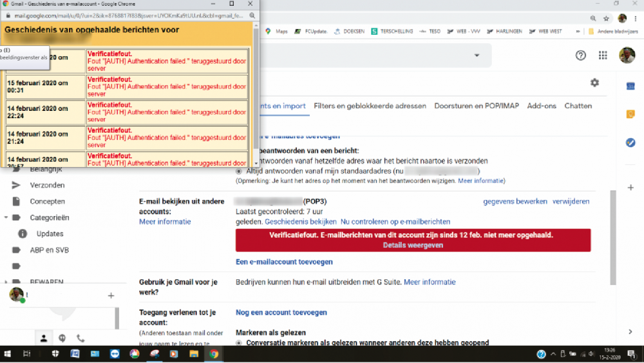The height and width of the screenshot is (363, 644).
Task: Click Nog een account toevoegen
Action: 281,313
